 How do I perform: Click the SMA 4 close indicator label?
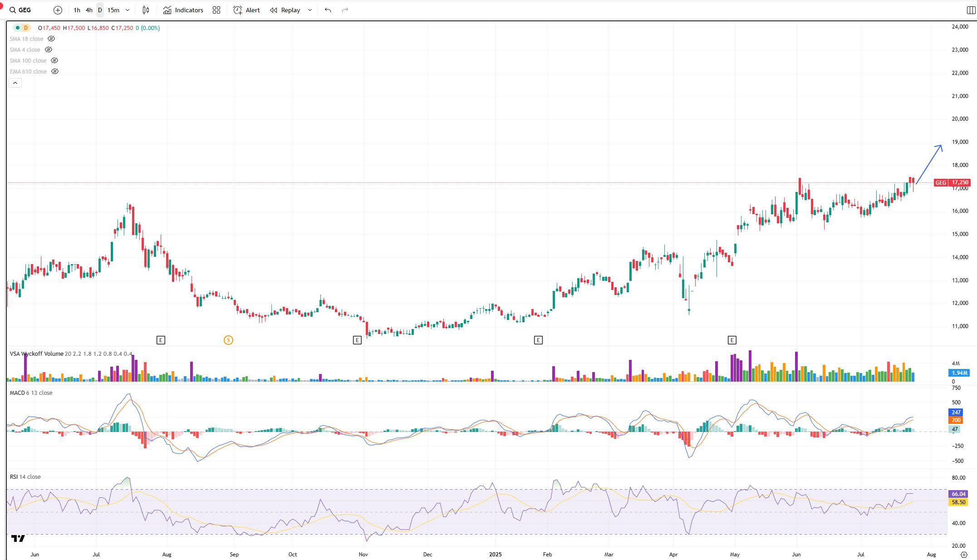tap(25, 50)
